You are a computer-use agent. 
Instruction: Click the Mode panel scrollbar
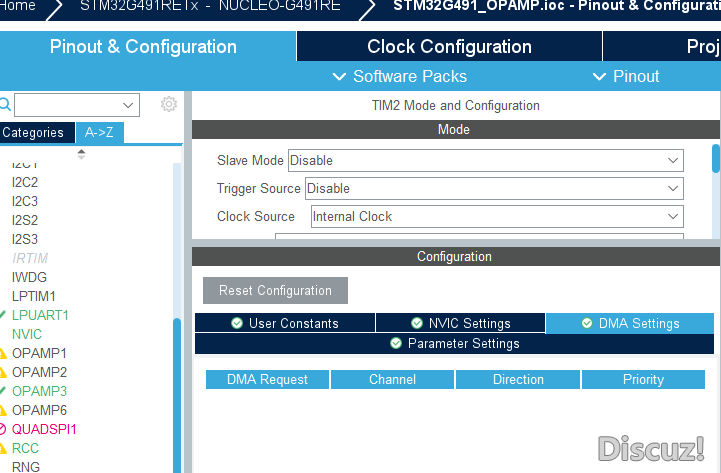(x=715, y=159)
